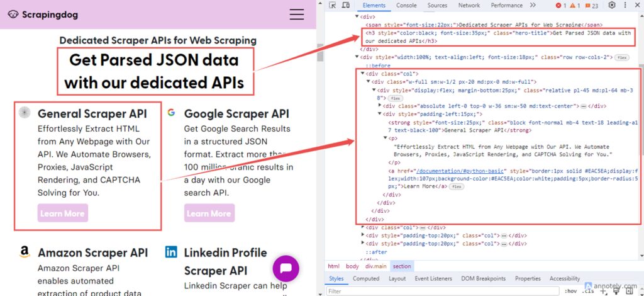Show more DevTools tabs via chevrons
The image size is (644, 296).
pos(533,6)
